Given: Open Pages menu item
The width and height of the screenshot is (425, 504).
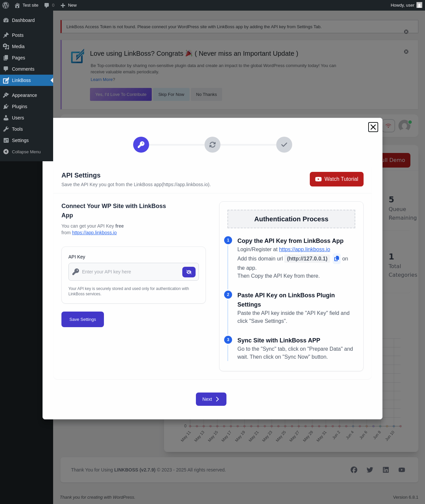Looking at the screenshot, I should (27, 58).
